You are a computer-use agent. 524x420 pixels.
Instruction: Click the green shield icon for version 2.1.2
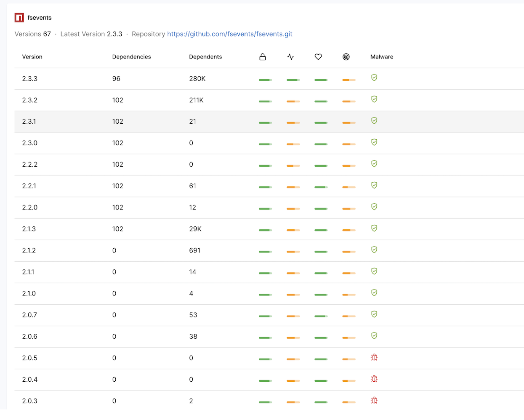tap(374, 250)
